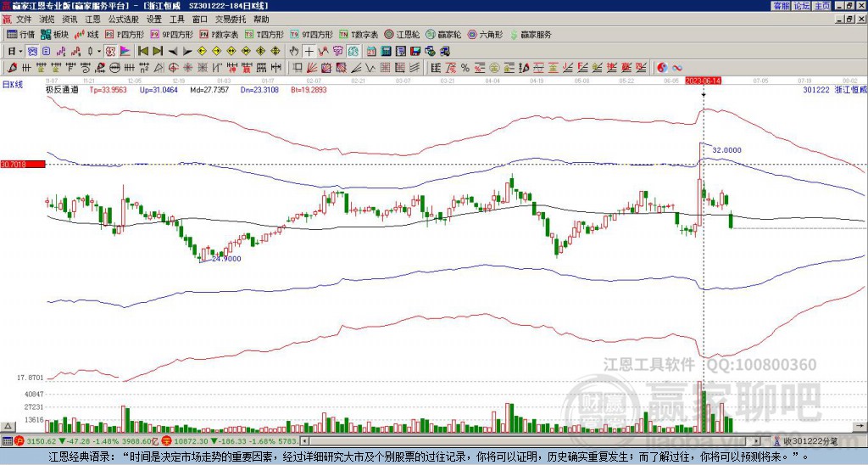Expand the candlestick style dropdown arrow
This screenshot has width=868, height=465.
(99, 52)
